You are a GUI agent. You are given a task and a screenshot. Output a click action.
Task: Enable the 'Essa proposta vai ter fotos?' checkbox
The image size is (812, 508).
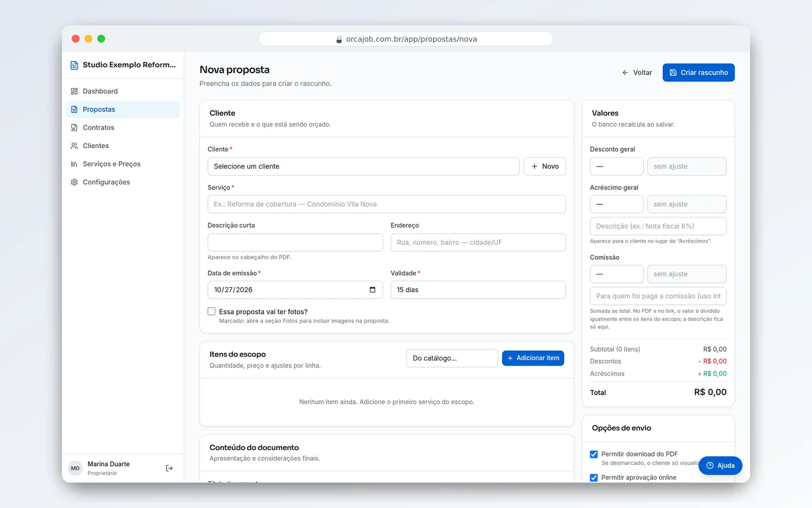(212, 311)
